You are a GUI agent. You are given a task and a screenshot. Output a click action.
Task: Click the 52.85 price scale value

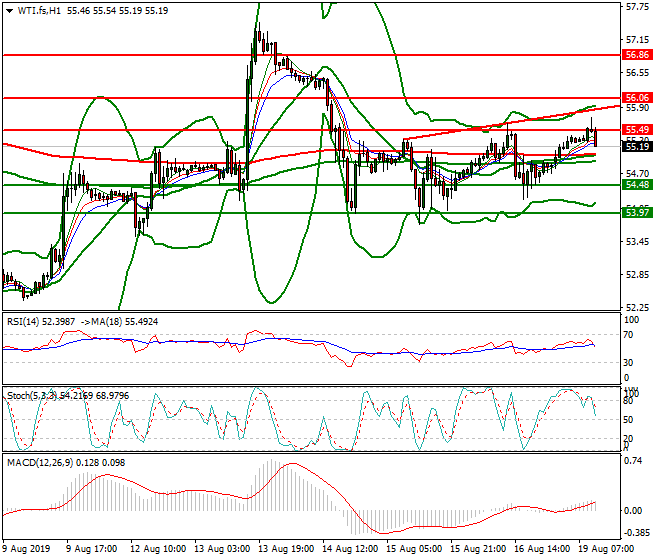[x=638, y=275]
